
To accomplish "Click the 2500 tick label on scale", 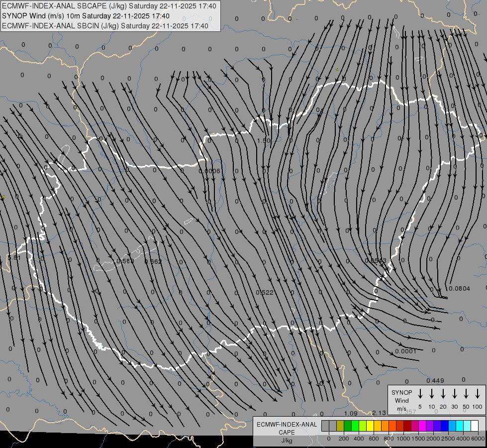I will click(448, 439).
